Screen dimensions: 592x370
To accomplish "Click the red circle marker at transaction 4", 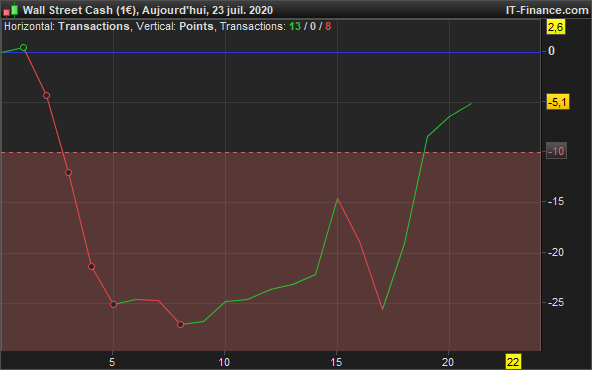I will tap(91, 267).
